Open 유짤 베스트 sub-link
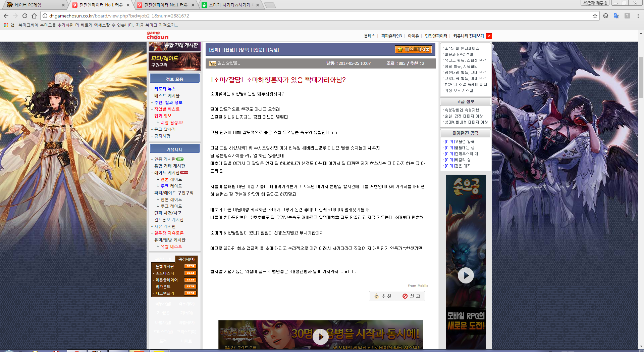Image resolution: width=644 pixels, height=352 pixels. [x=171, y=247]
